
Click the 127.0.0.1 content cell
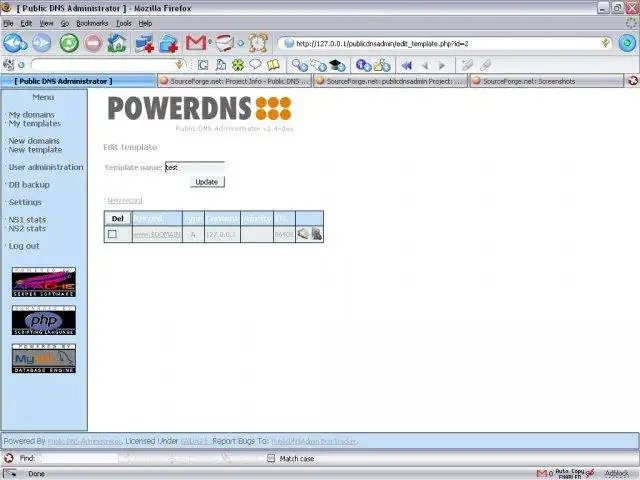(x=222, y=234)
